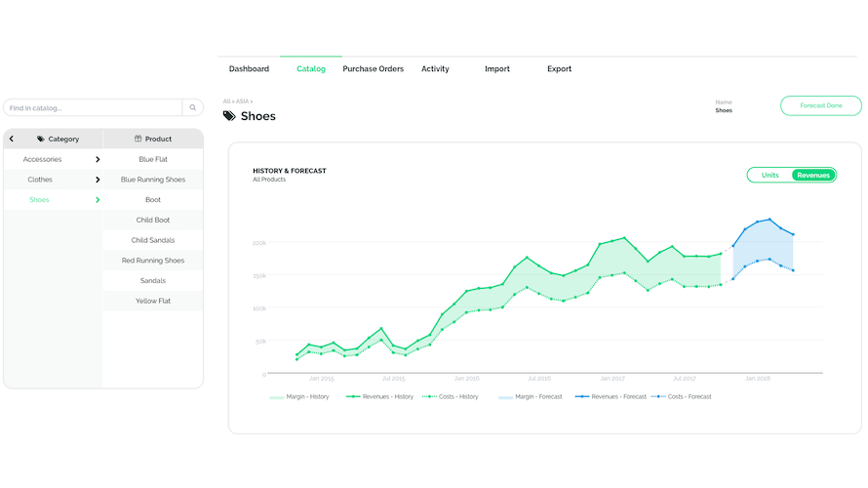Image resolution: width=868 pixels, height=488 pixels.
Task: Follow the ASIA breadcrumb link
Action: coord(242,102)
